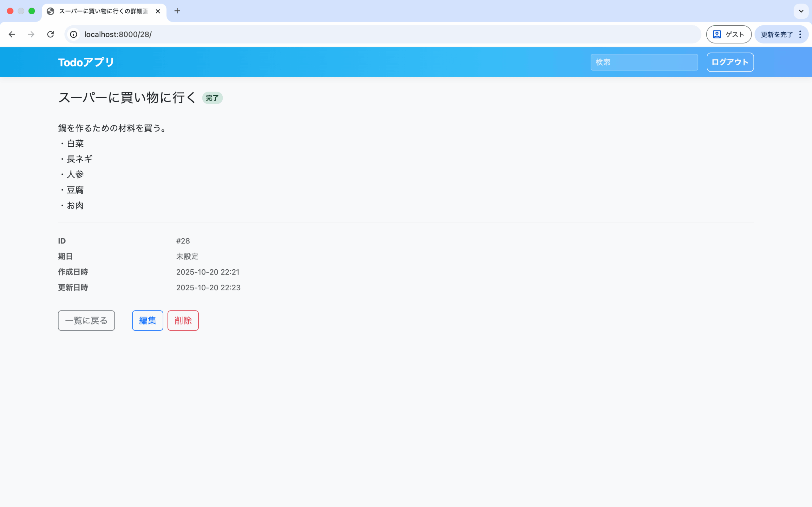The width and height of the screenshot is (812, 507).
Task: Click the 完了 status badge
Action: click(212, 98)
